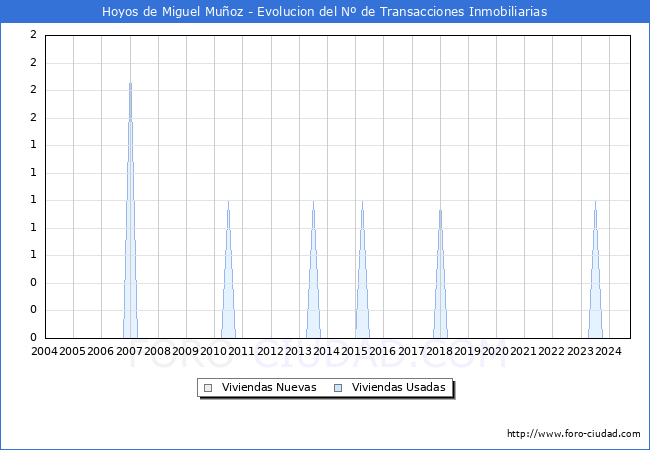The width and height of the screenshot is (650, 450).
Task: Click the 2024 x-axis label
Action: pos(608,351)
